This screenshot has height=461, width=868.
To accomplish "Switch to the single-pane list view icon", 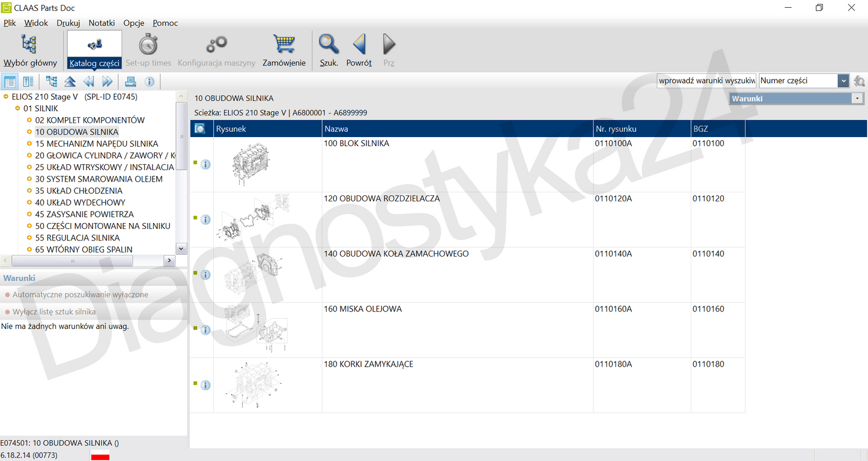I will click(10, 82).
